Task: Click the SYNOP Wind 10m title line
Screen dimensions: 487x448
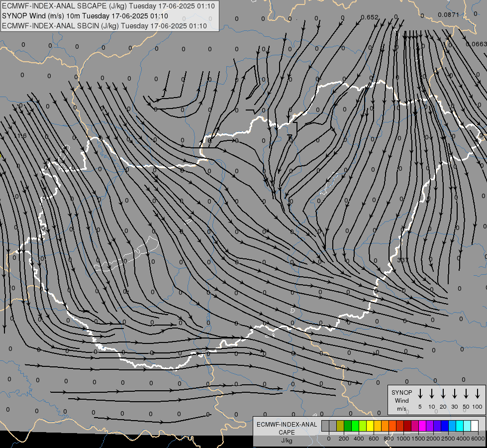Action: click(x=85, y=16)
